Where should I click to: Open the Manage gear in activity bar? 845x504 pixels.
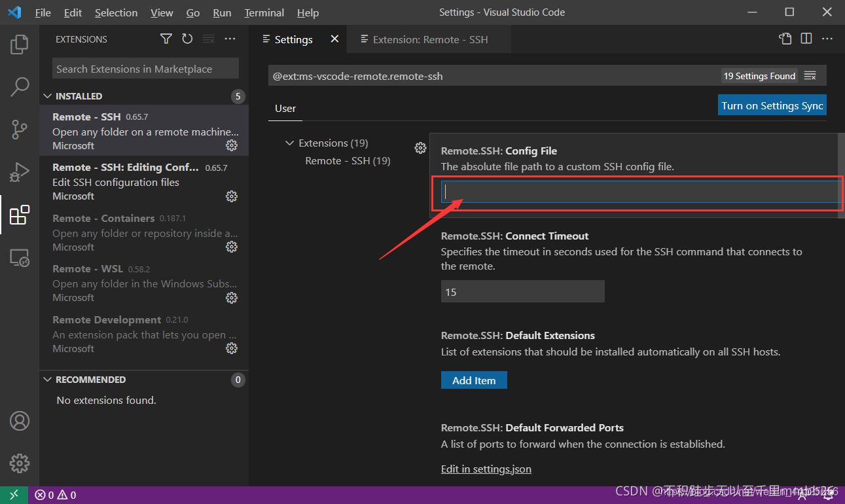(20, 463)
